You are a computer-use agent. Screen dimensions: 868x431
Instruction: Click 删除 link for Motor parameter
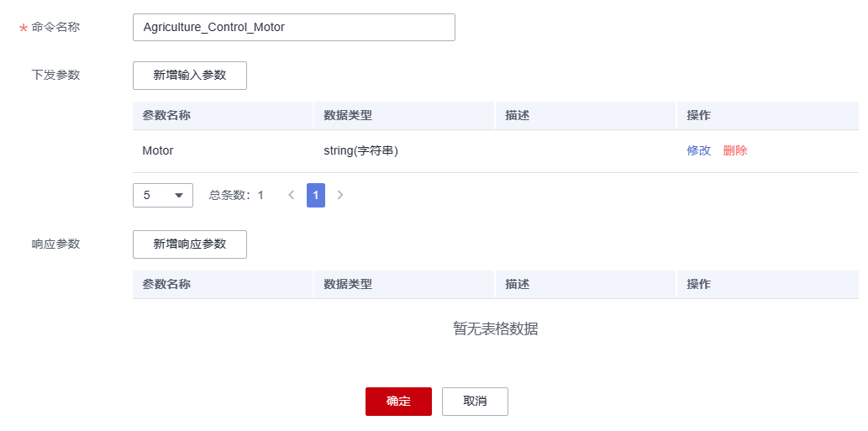(735, 150)
